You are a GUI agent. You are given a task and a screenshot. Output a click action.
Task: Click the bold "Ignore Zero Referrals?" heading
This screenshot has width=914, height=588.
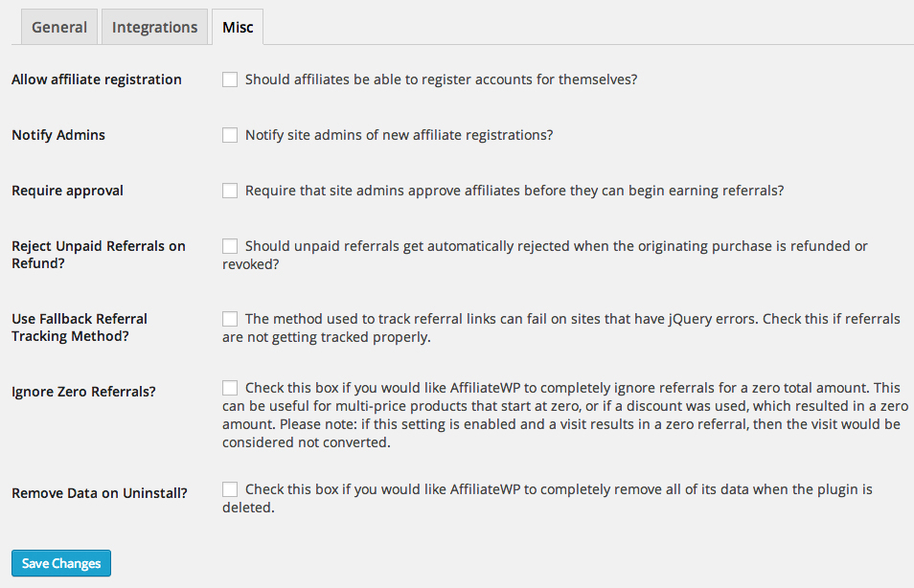83,392
